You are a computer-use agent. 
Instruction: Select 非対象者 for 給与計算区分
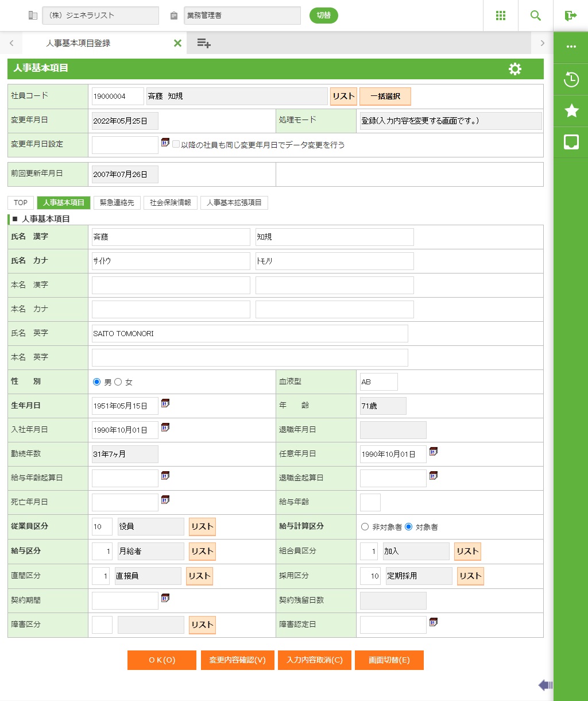pos(365,527)
